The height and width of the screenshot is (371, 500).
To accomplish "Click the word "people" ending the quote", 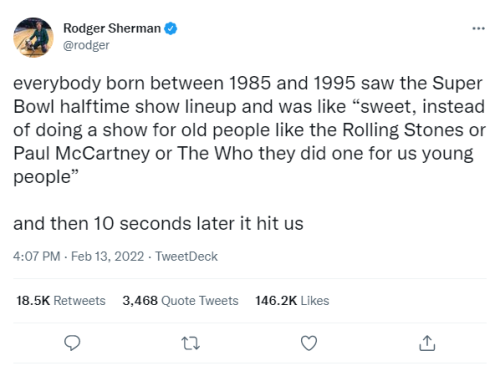I will 42,177.
